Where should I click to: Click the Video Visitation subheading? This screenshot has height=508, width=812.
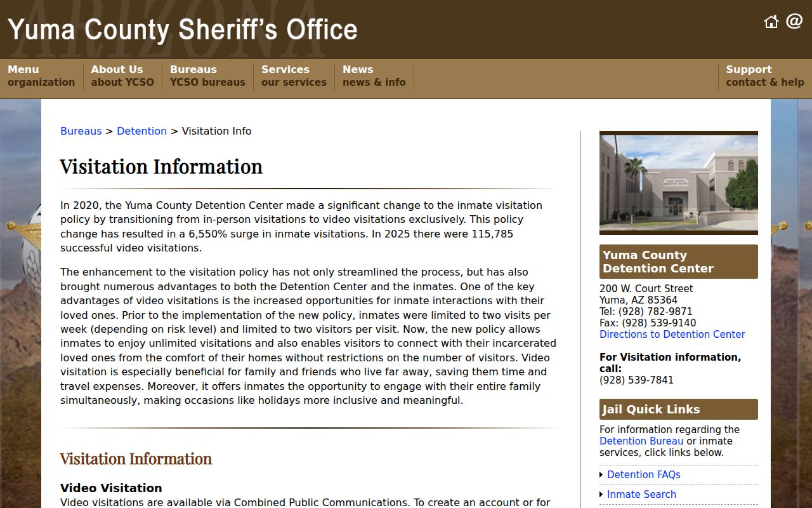111,488
